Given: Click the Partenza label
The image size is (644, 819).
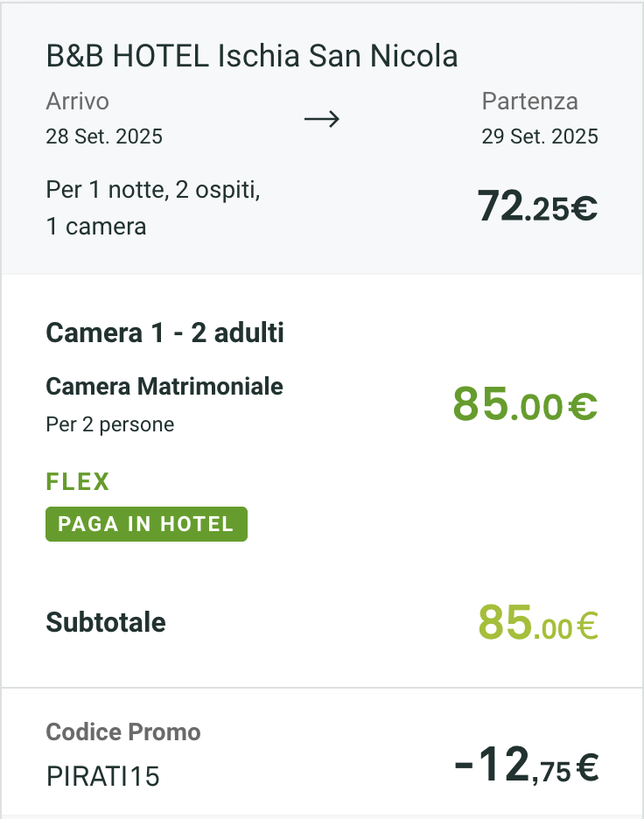Looking at the screenshot, I should 529,101.
